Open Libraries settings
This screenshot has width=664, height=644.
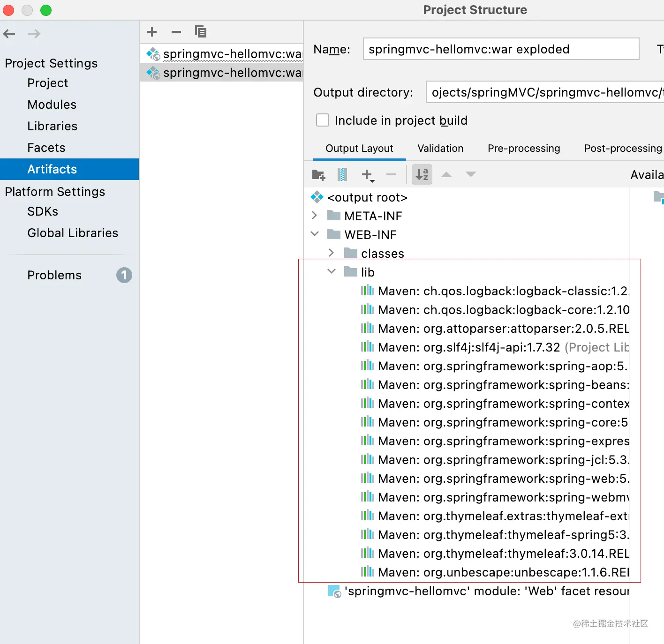(53, 126)
